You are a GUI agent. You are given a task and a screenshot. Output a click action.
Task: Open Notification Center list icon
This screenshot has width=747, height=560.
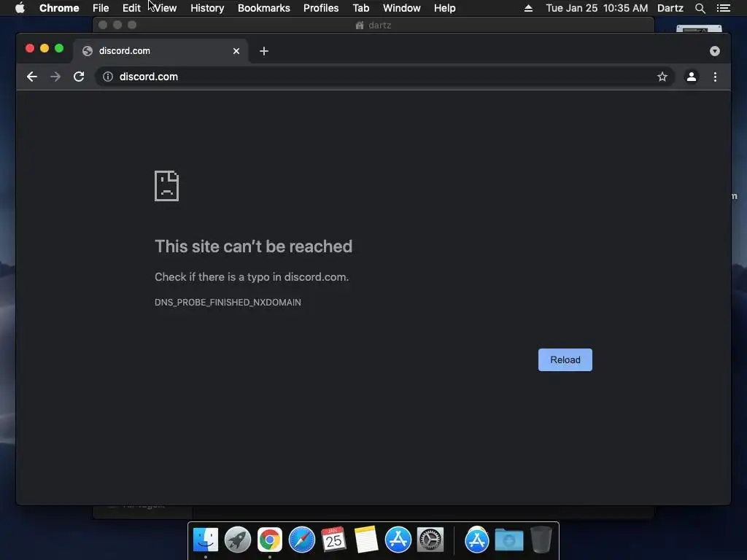723,8
